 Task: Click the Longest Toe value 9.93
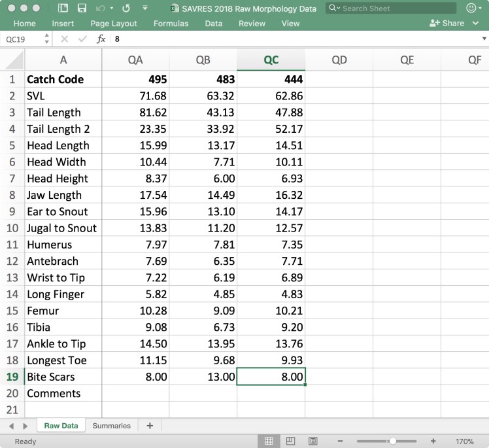271,360
